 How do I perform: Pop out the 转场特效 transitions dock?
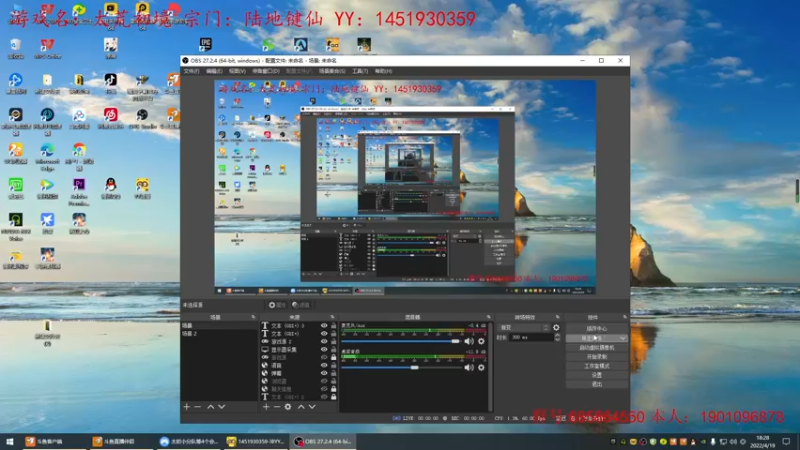point(557,317)
